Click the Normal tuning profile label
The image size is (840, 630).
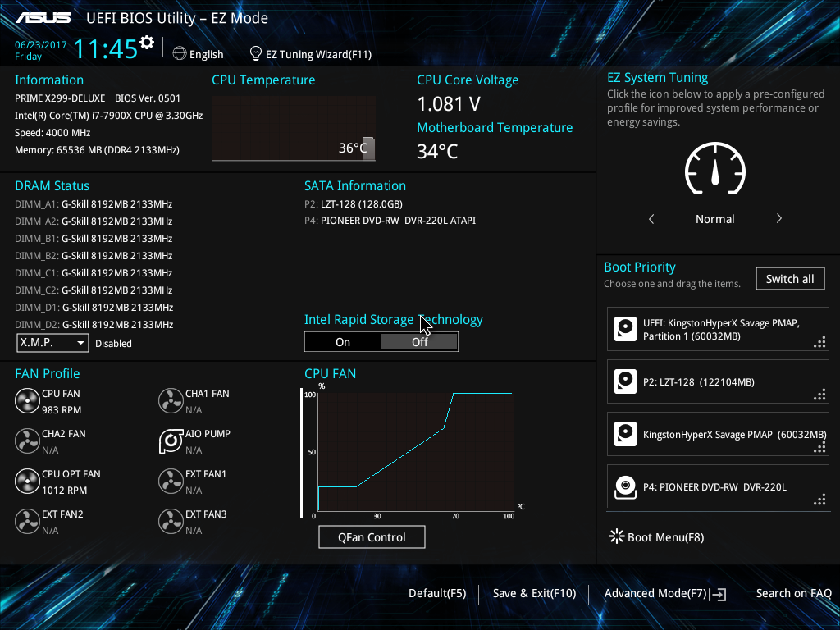715,218
